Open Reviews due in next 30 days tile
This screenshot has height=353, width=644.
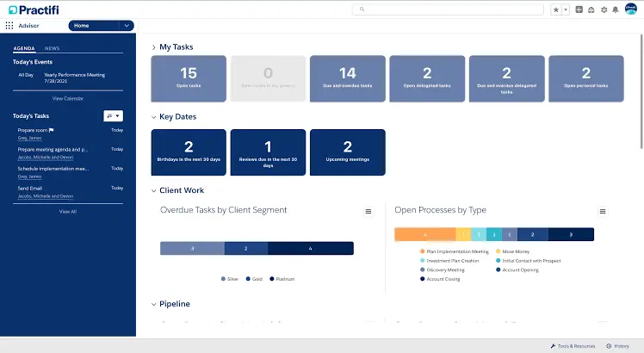(269, 152)
